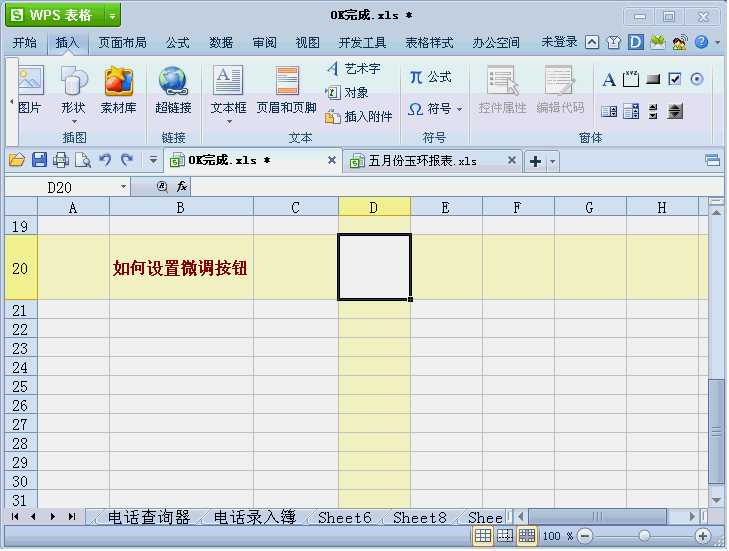Switch to normal view in status bar

coord(483,536)
